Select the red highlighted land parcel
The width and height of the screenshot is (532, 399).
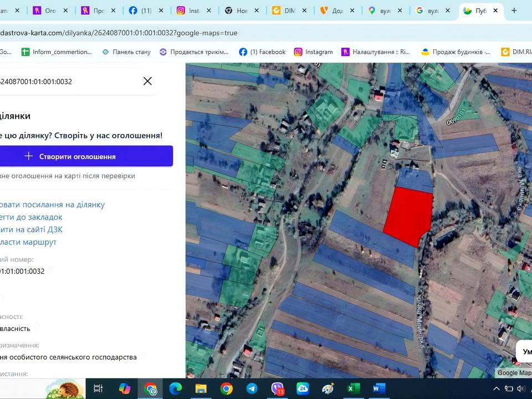tap(407, 216)
